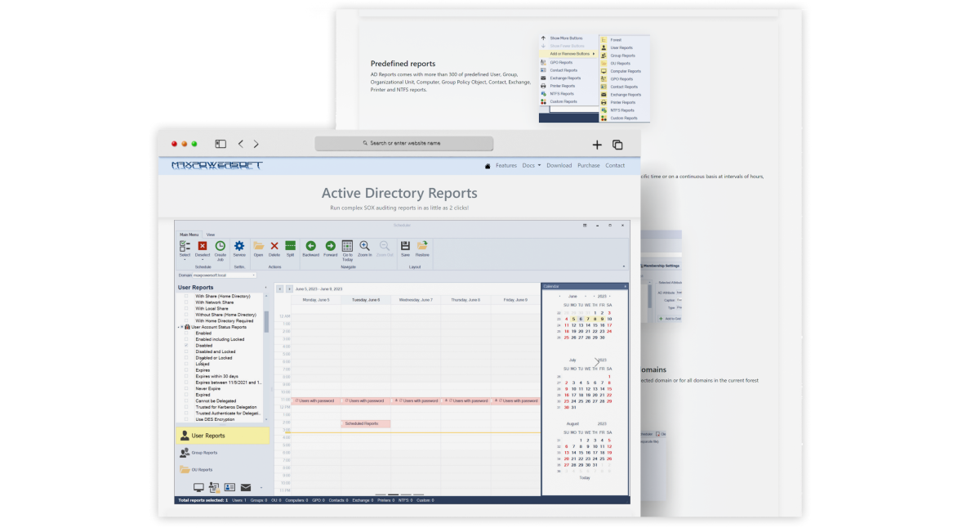The image size is (980, 528).
Task: Tick the Expires within 30 days checkbox
Action: click(x=186, y=376)
